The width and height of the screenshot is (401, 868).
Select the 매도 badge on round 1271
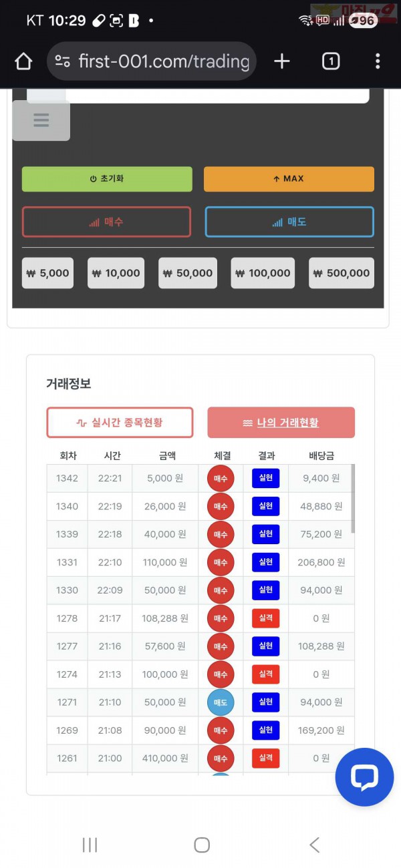tap(221, 702)
